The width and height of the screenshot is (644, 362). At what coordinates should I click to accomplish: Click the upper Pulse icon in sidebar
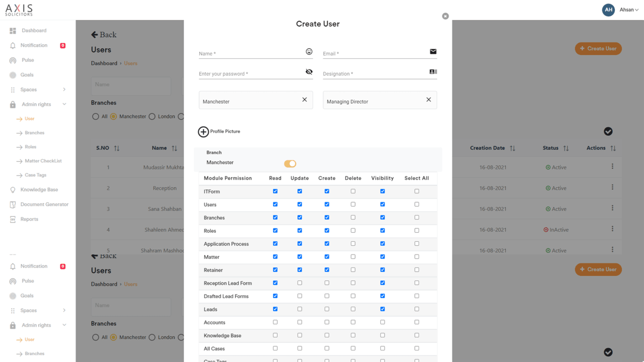click(13, 60)
